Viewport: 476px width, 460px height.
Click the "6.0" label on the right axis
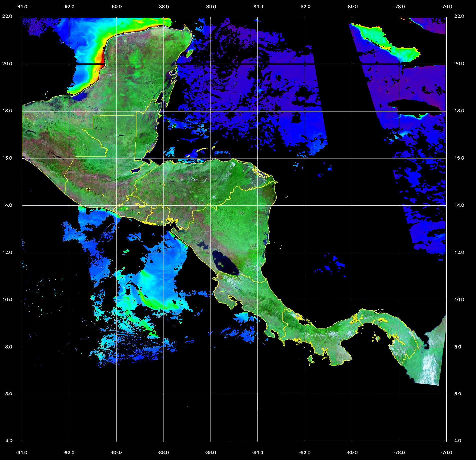coord(457,394)
